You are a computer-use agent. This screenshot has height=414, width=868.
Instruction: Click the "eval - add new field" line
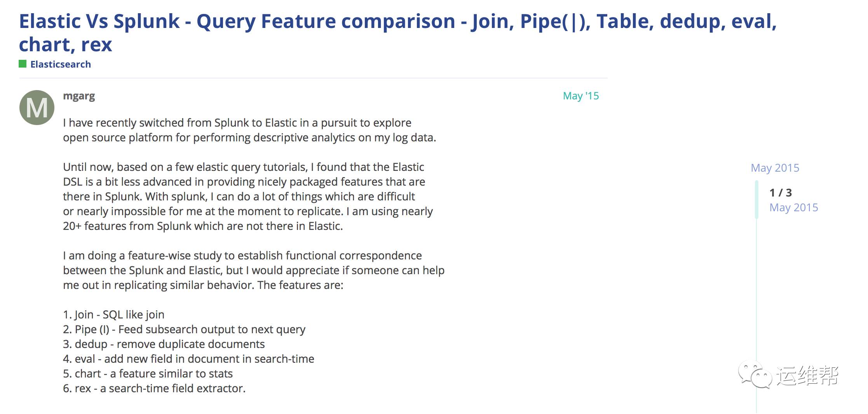pos(188,359)
